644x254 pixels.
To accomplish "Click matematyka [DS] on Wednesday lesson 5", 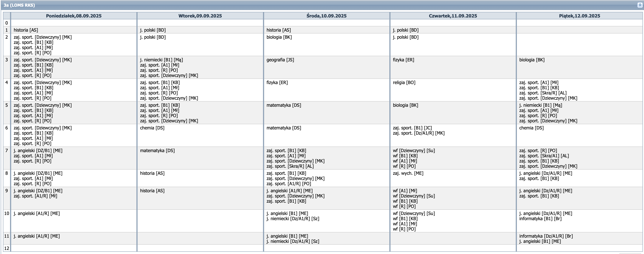I will (x=284, y=105).
